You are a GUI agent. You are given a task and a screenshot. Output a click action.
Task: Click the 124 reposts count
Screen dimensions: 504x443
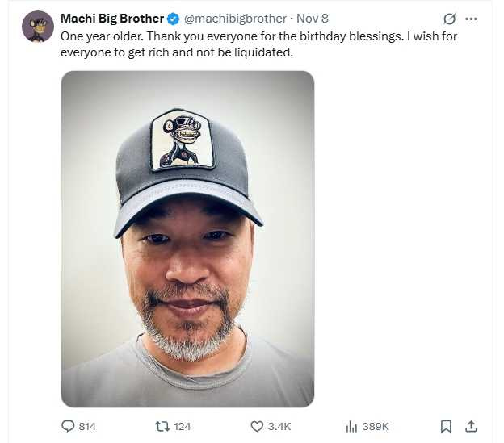(x=182, y=426)
